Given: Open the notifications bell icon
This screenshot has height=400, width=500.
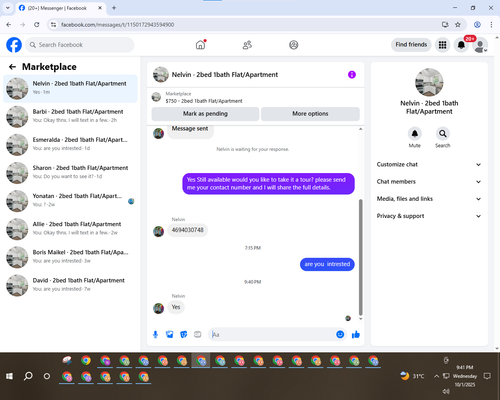Looking at the screenshot, I should click(x=461, y=45).
